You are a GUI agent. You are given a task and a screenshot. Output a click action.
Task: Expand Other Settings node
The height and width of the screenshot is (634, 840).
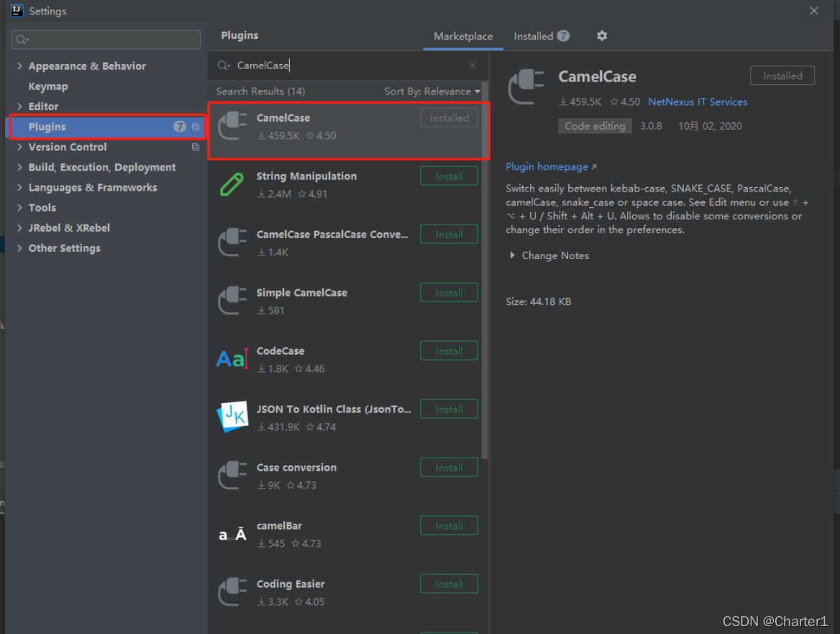pos(20,248)
